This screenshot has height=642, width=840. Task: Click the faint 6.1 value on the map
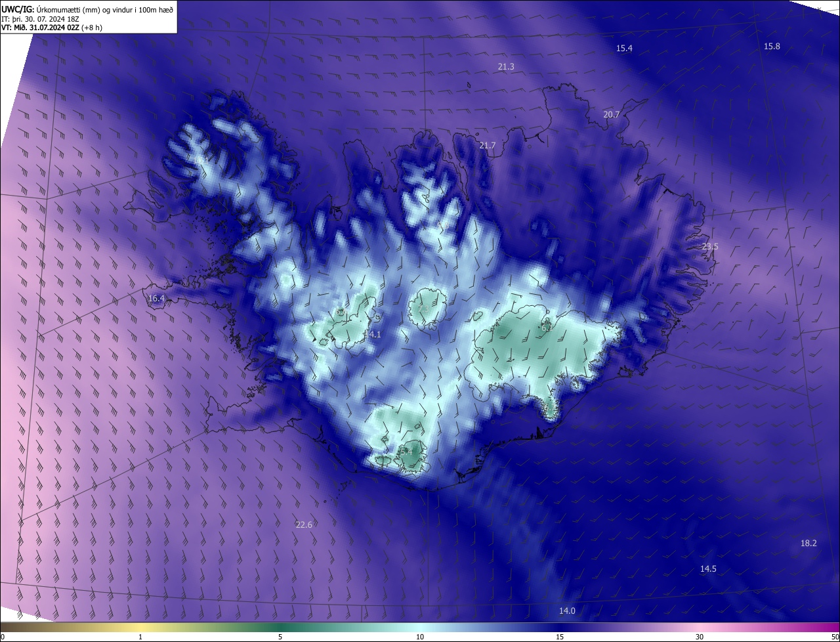pyautogui.click(x=546, y=326)
